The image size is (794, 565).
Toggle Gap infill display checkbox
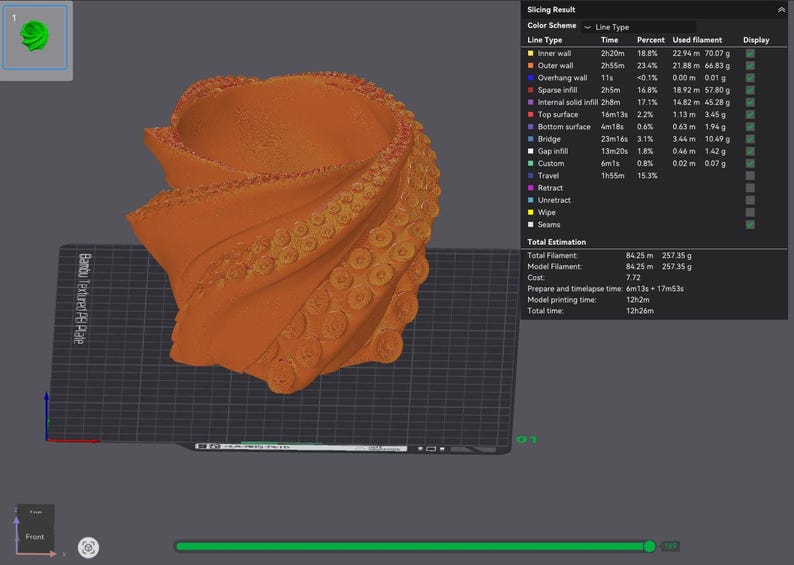coord(750,151)
